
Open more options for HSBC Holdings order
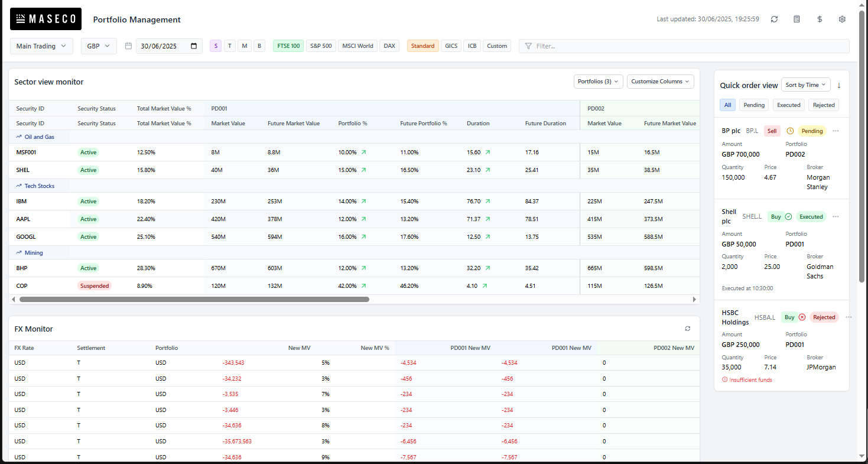[x=849, y=317]
